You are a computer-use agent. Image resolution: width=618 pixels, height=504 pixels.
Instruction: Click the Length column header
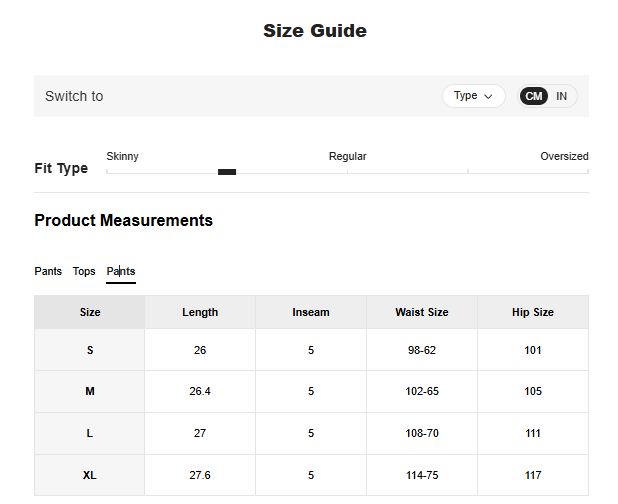coord(200,312)
